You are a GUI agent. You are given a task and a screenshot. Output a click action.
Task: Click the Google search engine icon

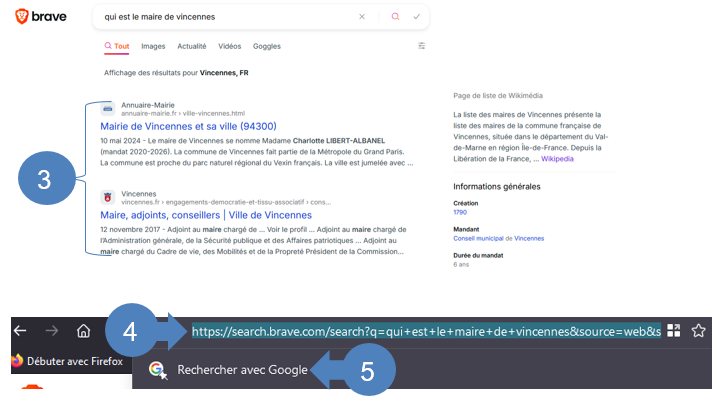pyautogui.click(x=157, y=369)
